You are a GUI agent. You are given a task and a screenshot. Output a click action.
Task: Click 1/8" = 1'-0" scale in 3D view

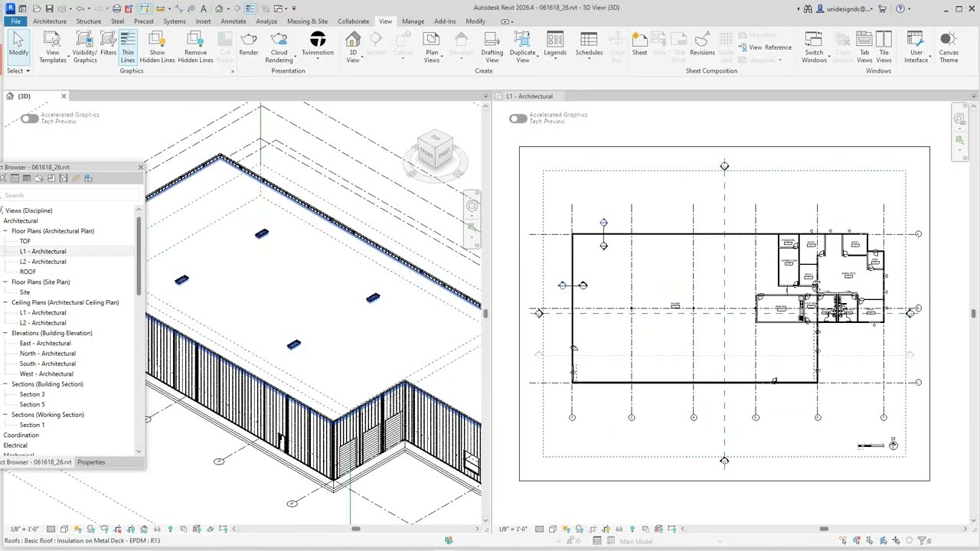24,529
